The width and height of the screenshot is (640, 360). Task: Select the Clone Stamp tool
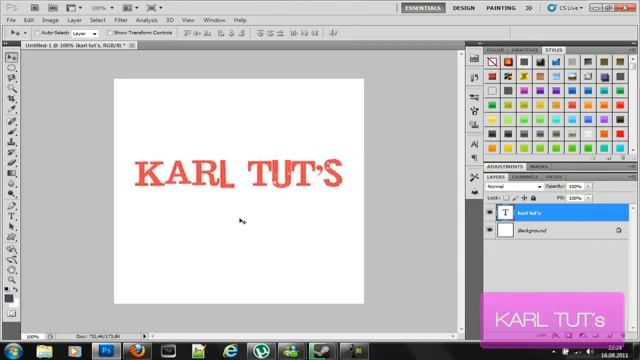[x=11, y=142]
